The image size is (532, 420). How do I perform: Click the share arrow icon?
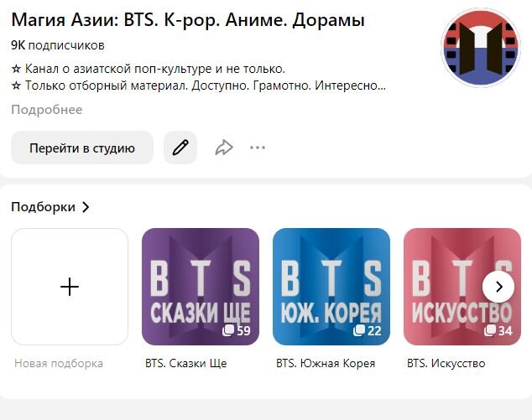(x=224, y=148)
